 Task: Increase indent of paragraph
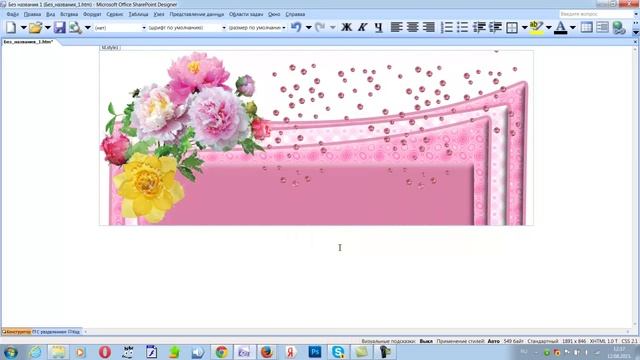[x=496, y=28]
